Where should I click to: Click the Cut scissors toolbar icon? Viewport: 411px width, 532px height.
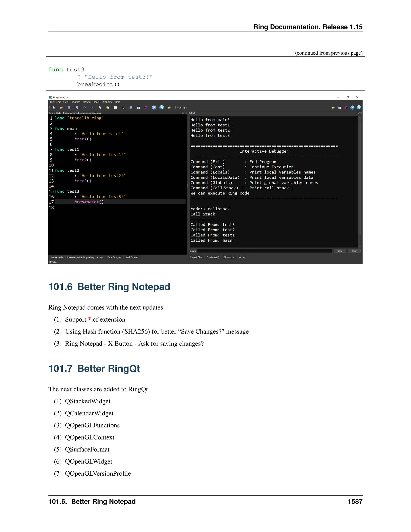(92, 107)
